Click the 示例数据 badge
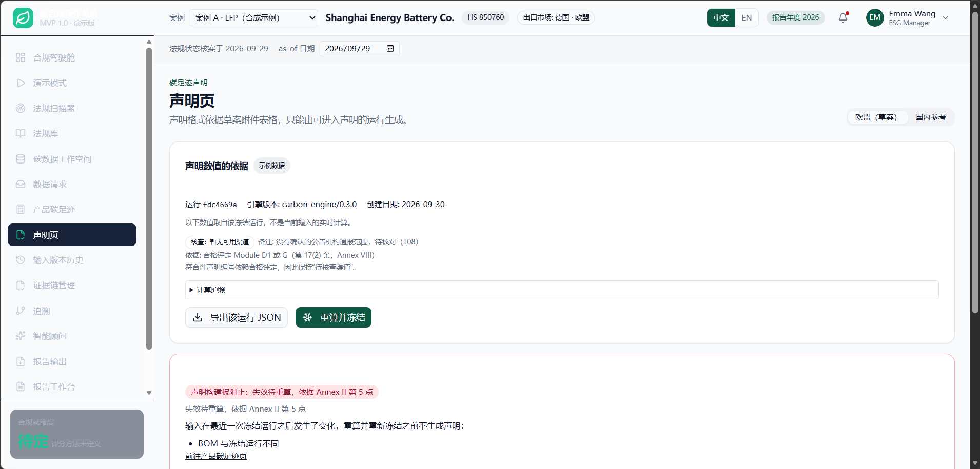The image size is (980, 469). pos(272,166)
